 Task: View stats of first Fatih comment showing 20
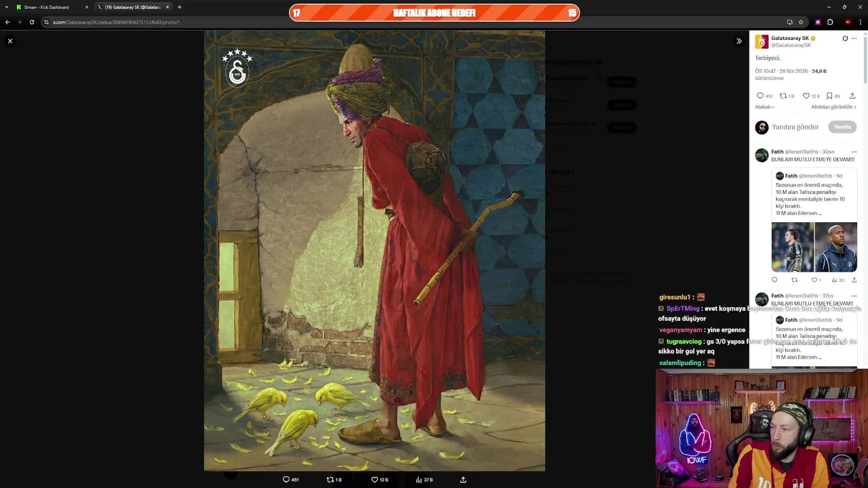[838, 280]
